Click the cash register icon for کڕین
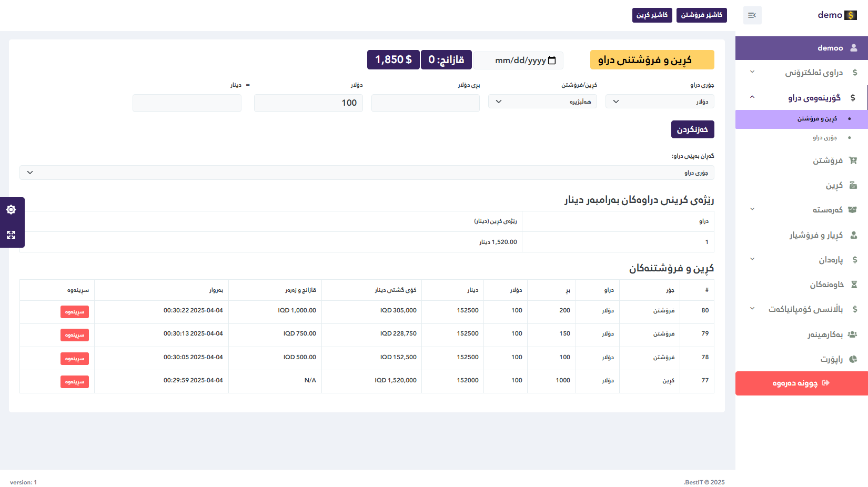This screenshot has height=487, width=868. [x=853, y=185]
